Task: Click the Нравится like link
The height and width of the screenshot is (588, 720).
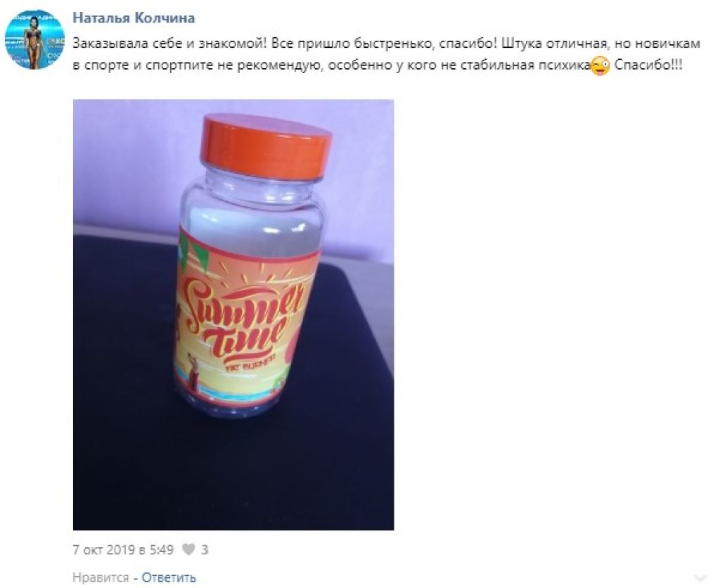Action: (101, 577)
